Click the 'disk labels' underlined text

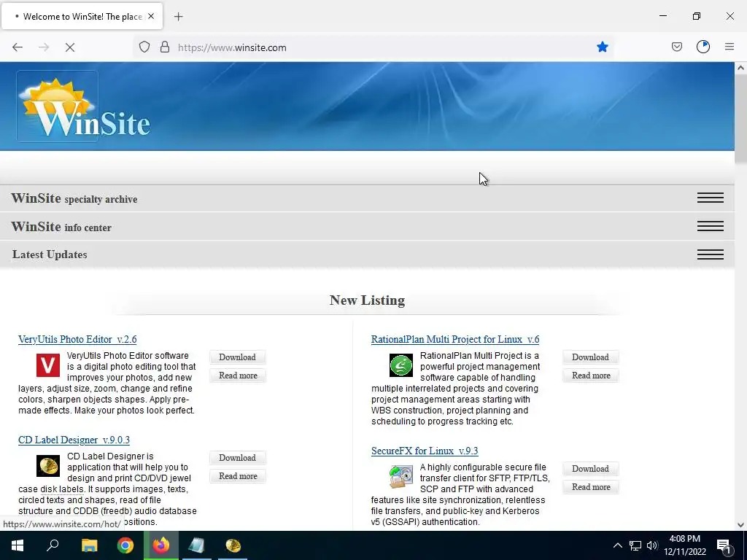(x=62, y=489)
